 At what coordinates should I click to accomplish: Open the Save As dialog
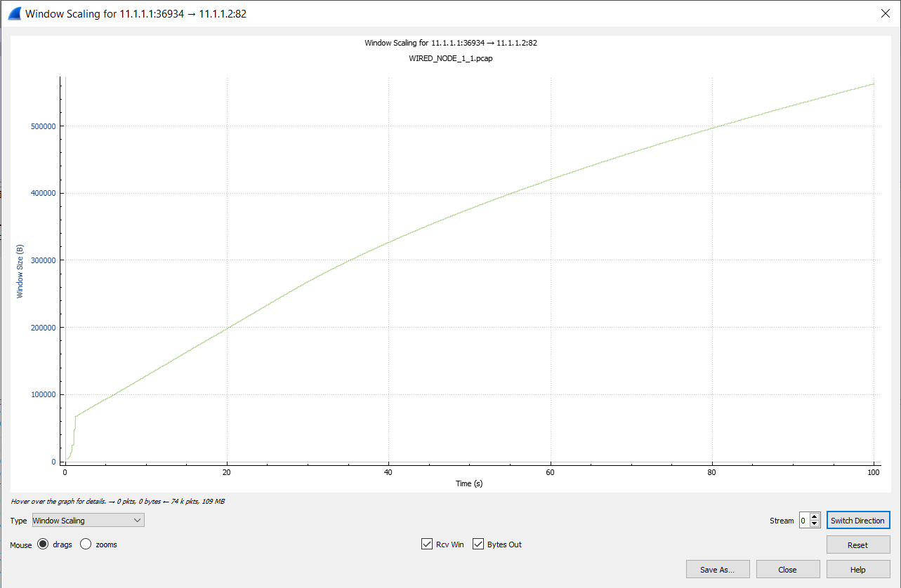click(x=717, y=570)
